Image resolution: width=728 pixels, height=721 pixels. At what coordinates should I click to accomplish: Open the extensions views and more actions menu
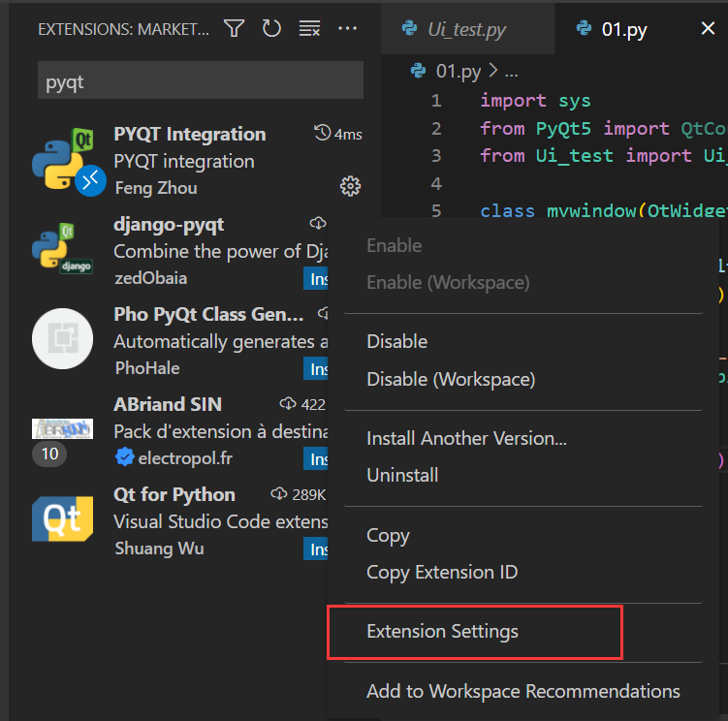(347, 29)
